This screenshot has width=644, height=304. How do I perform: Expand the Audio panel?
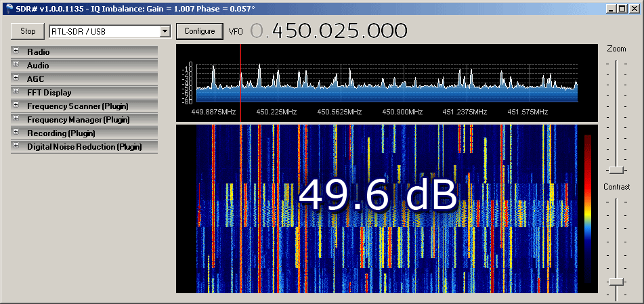[x=16, y=64]
